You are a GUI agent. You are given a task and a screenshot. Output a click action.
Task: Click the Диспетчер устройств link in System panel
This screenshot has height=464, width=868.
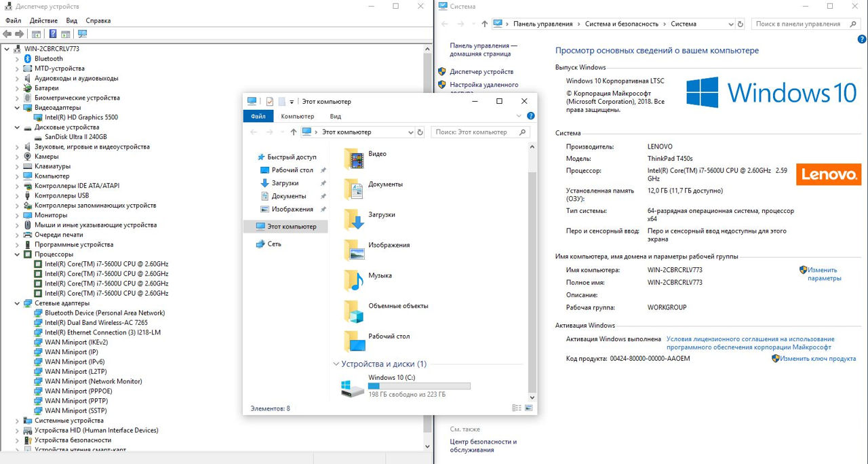click(481, 71)
